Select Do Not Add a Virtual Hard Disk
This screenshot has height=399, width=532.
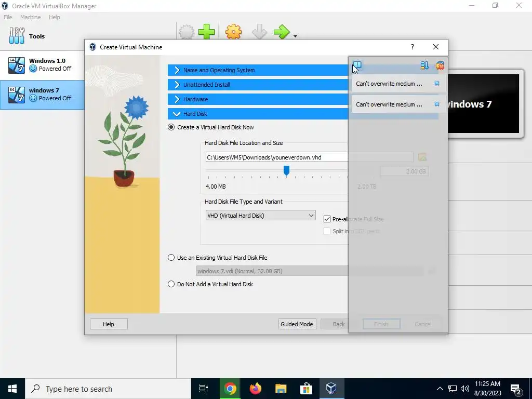(171, 284)
